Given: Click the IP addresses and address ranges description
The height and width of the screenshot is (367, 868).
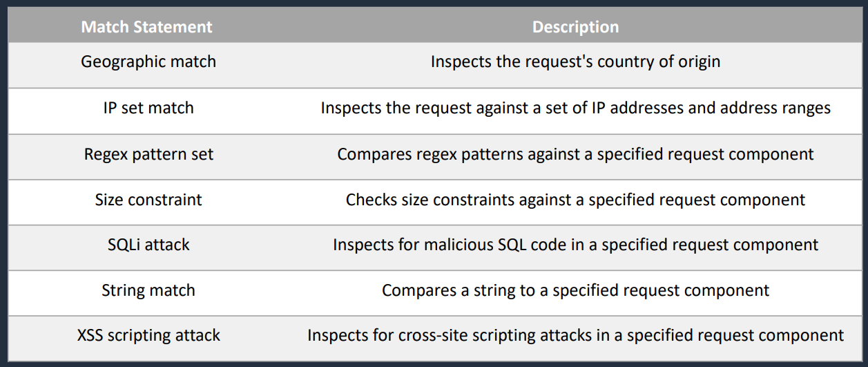Looking at the screenshot, I should (x=575, y=108).
